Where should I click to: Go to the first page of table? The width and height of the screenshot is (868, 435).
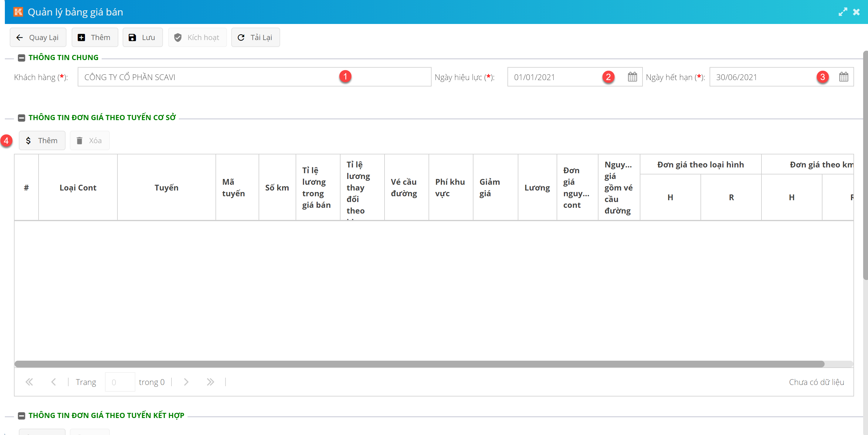[x=29, y=382]
